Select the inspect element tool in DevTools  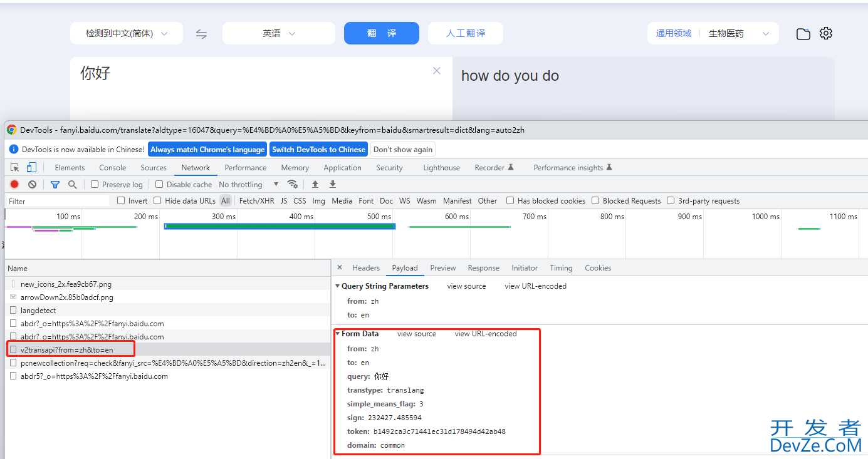coord(15,167)
